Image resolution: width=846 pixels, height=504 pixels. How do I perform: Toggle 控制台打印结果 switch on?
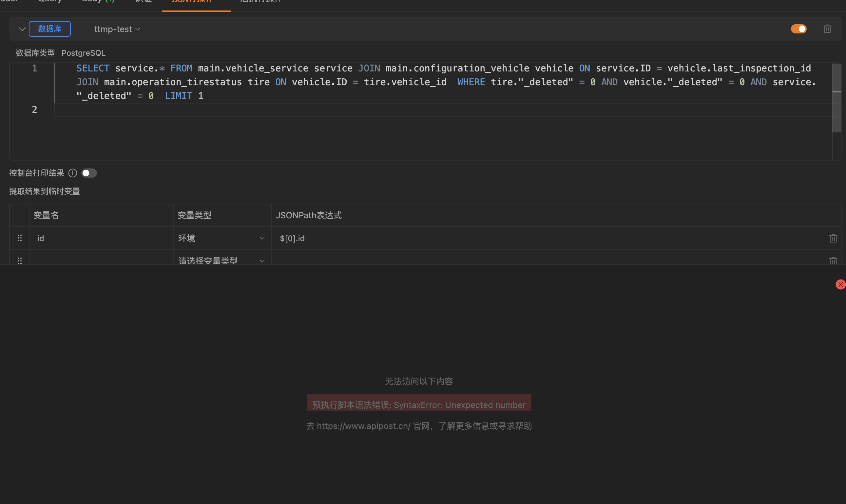[89, 173]
